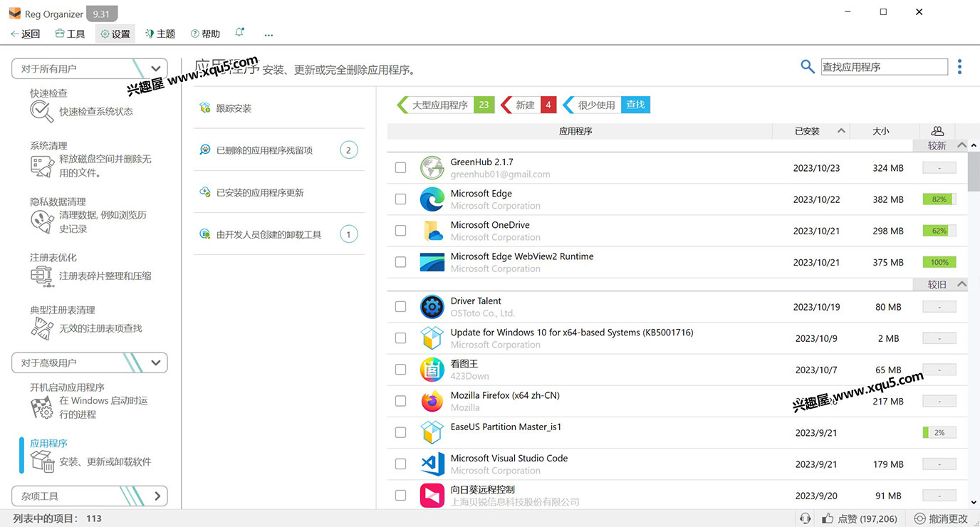Click the Mozilla Firefox icon
Viewport: 980px width, 527px height.
coord(432,401)
